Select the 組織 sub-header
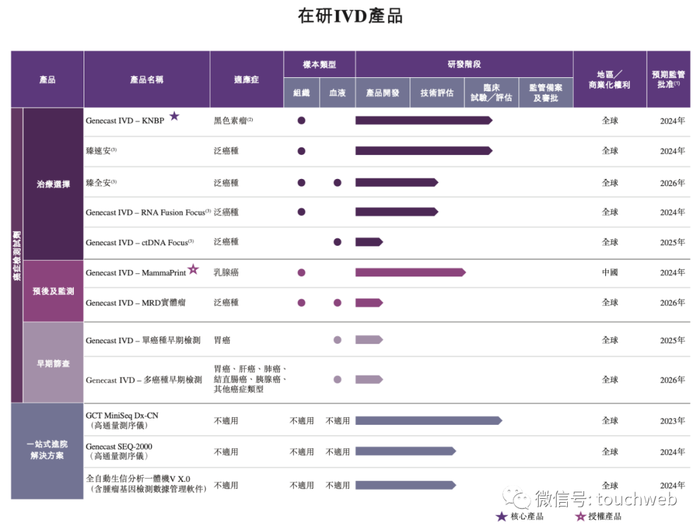 pyautogui.click(x=301, y=93)
